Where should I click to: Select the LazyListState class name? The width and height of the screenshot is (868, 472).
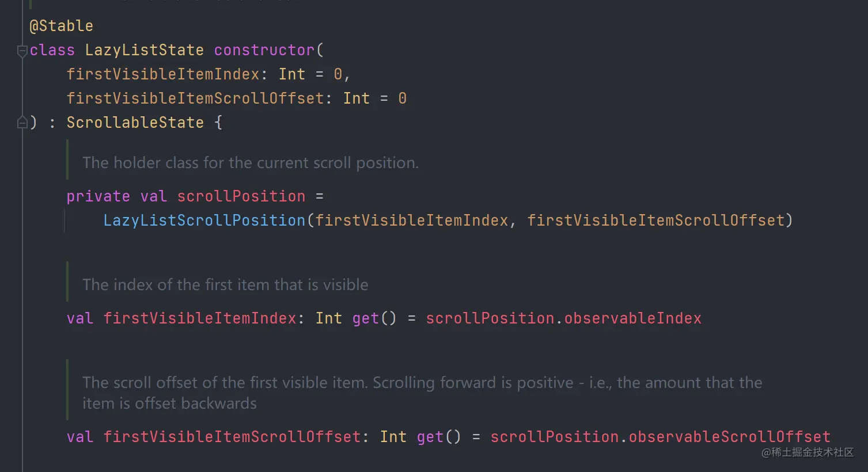(144, 50)
